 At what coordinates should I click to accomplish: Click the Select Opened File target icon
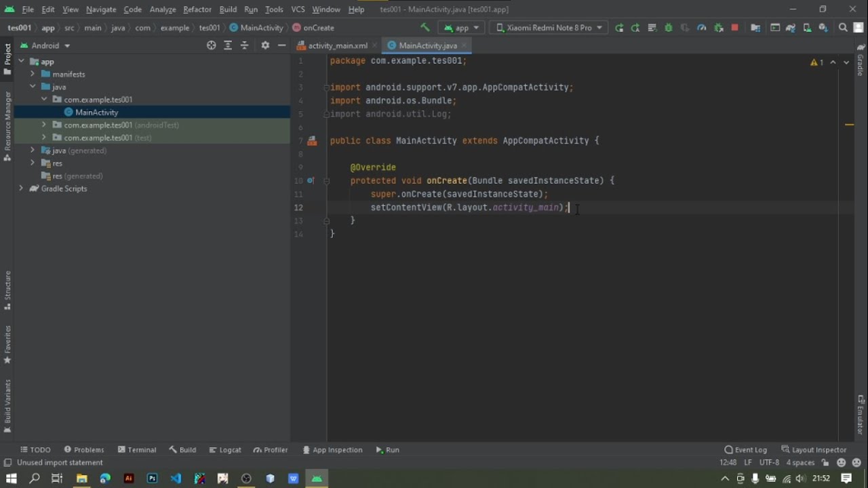coord(212,45)
